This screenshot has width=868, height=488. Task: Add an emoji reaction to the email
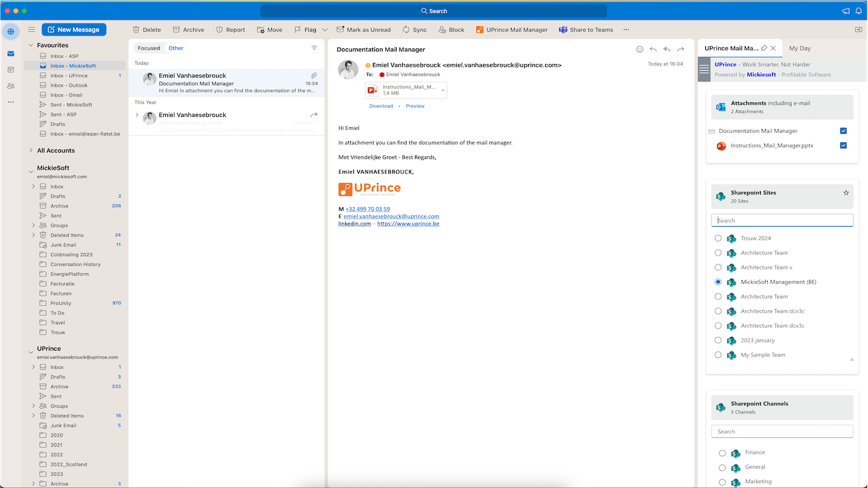640,49
